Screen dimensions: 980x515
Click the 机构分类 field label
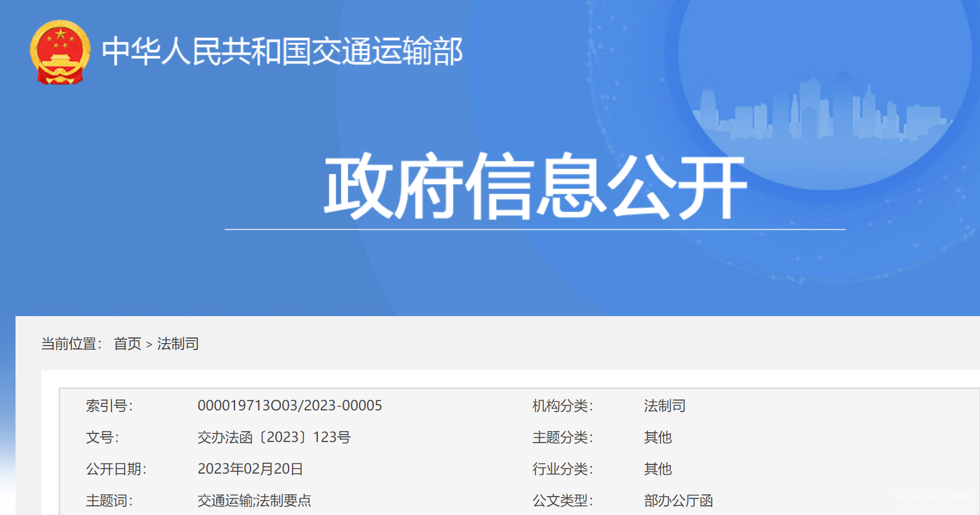click(563, 406)
